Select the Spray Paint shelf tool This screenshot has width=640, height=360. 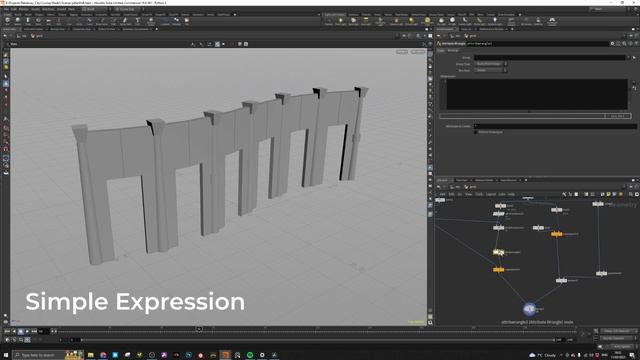(125, 21)
